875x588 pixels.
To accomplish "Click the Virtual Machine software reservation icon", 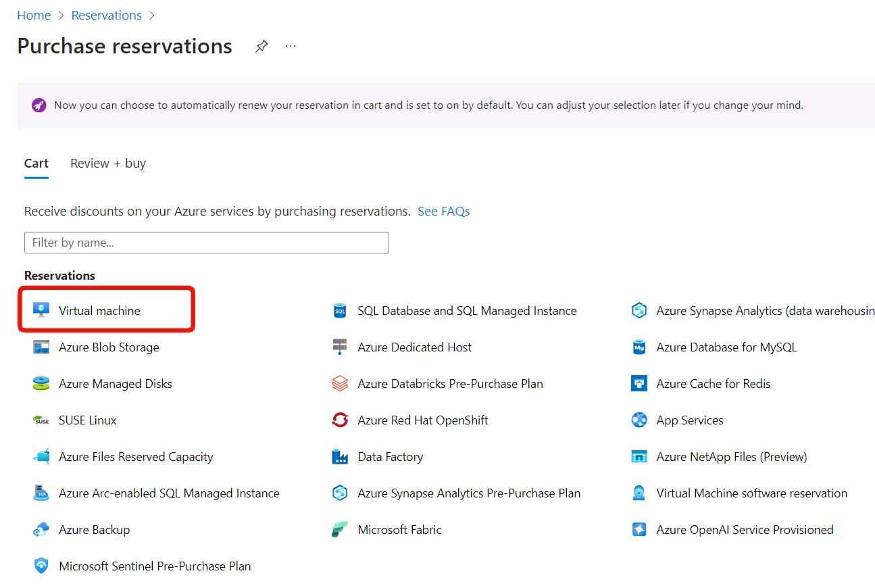I will 639,493.
